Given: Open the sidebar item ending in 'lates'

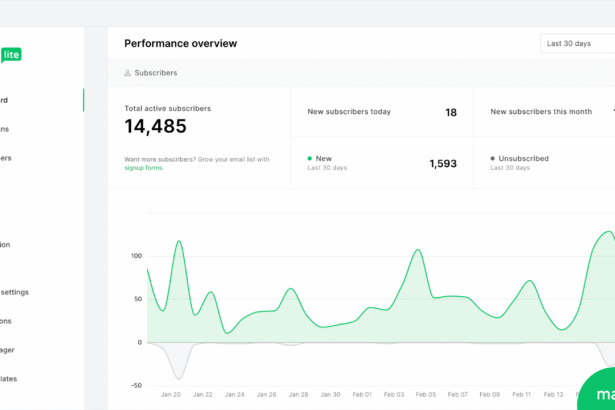Looking at the screenshot, I should (x=8, y=379).
